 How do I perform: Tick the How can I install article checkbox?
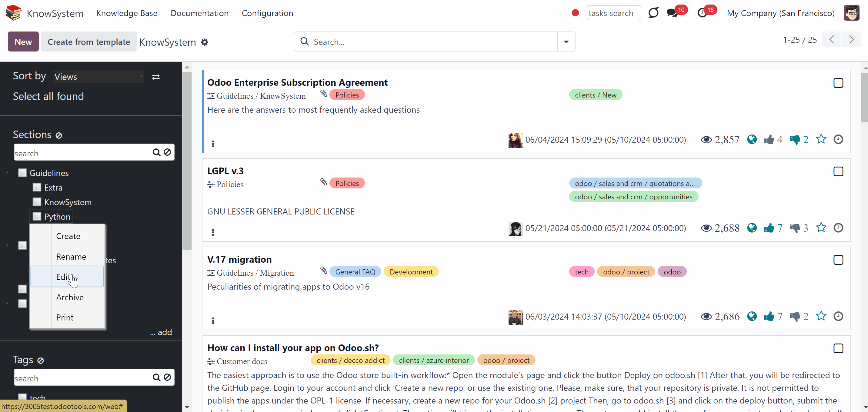pyautogui.click(x=838, y=348)
